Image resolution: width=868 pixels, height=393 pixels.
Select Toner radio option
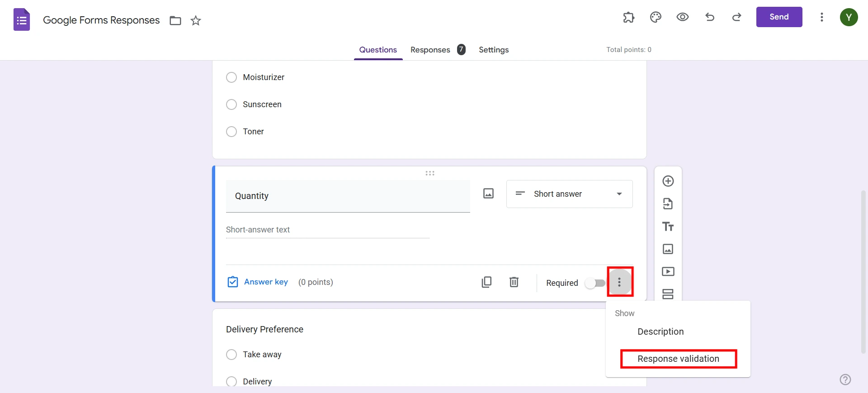pos(231,132)
